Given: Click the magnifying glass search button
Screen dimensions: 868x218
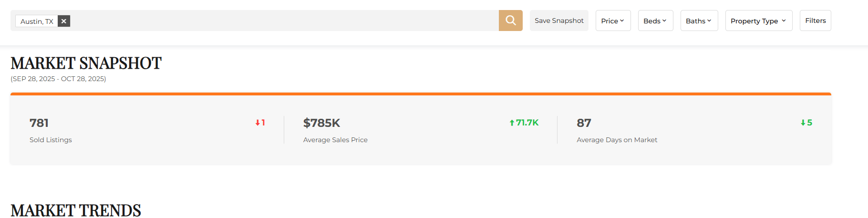Looking at the screenshot, I should (x=510, y=21).
